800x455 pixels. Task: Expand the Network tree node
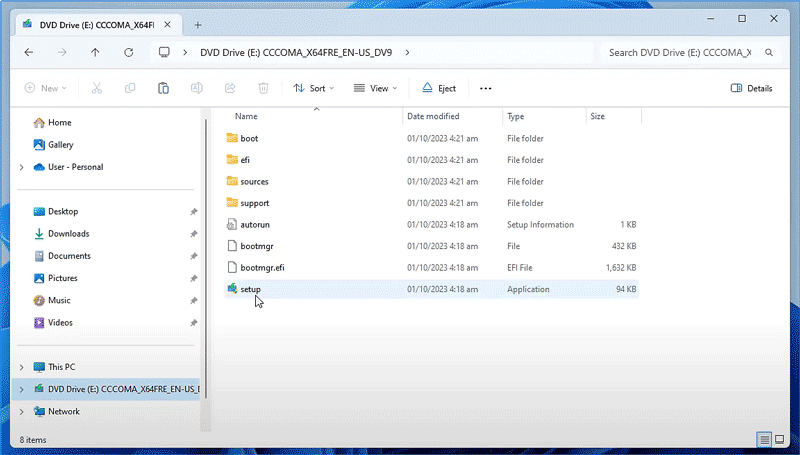21,411
